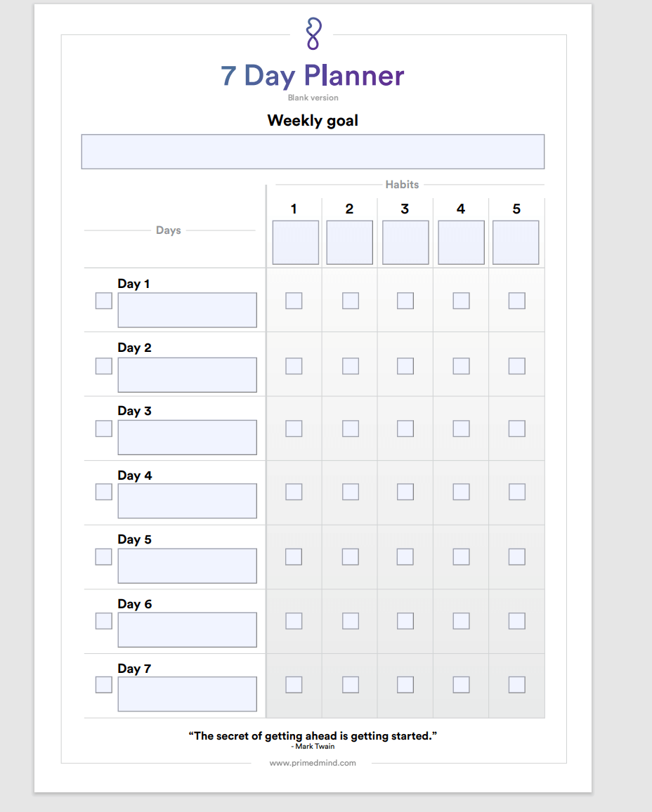The width and height of the screenshot is (652, 812).
Task: Select the Habit 5 name box
Action: (x=516, y=243)
